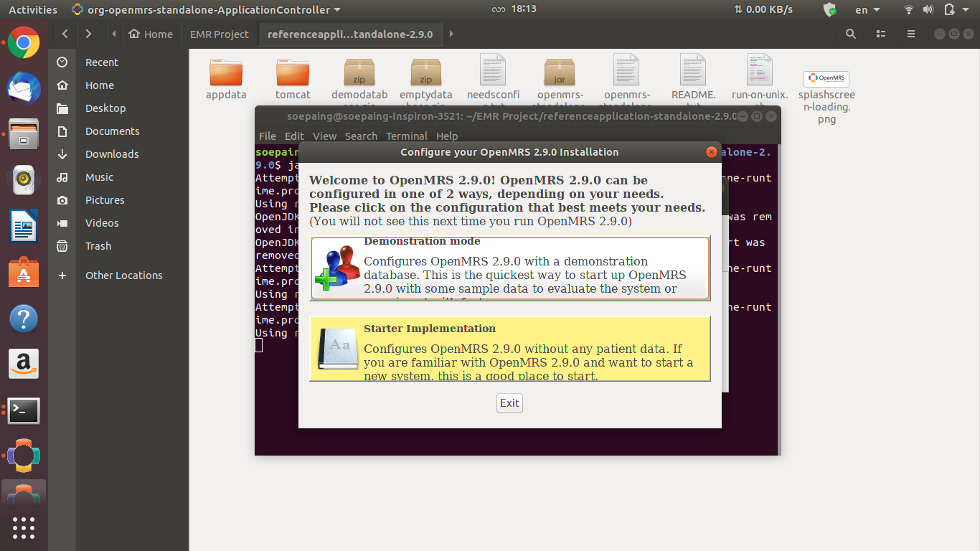This screenshot has height=551, width=980.
Task: Open the terminal Edit menu
Action: (x=294, y=136)
